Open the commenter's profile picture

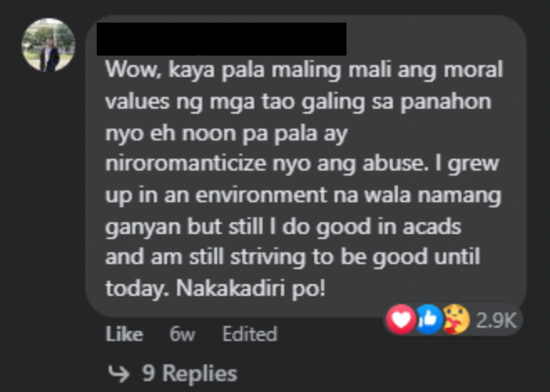[48, 45]
